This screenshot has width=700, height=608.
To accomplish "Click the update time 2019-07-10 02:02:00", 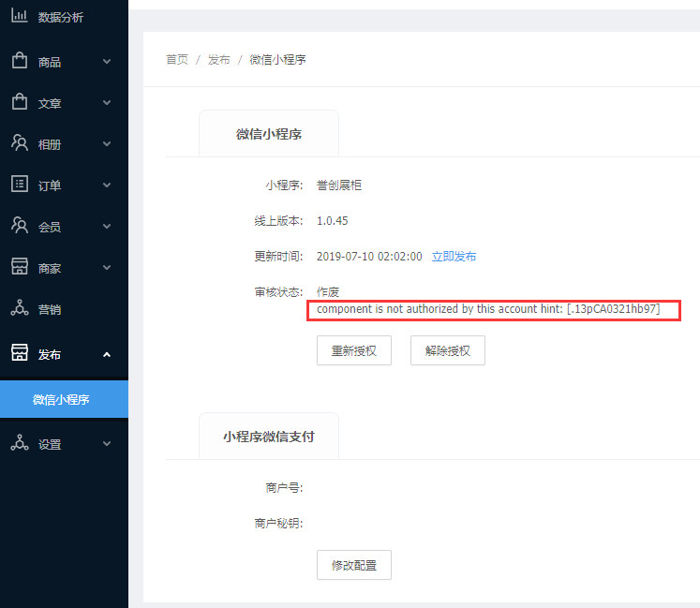I will click(x=369, y=257).
